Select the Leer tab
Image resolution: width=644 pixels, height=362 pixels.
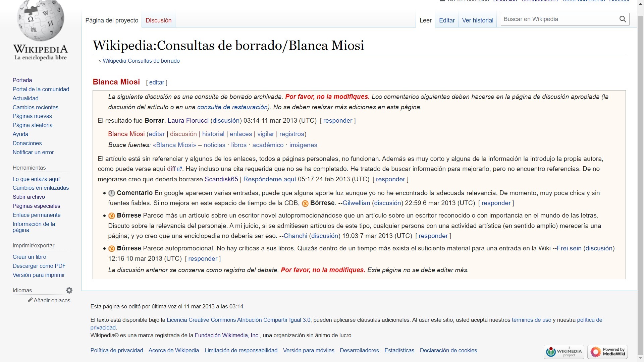coord(425,20)
